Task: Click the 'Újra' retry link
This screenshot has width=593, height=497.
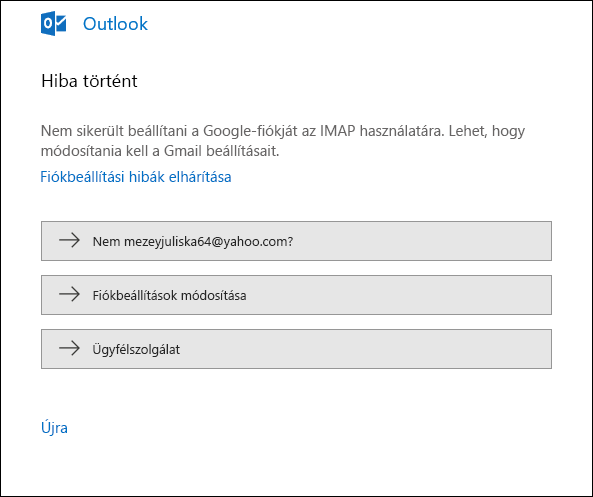Action: (x=54, y=428)
